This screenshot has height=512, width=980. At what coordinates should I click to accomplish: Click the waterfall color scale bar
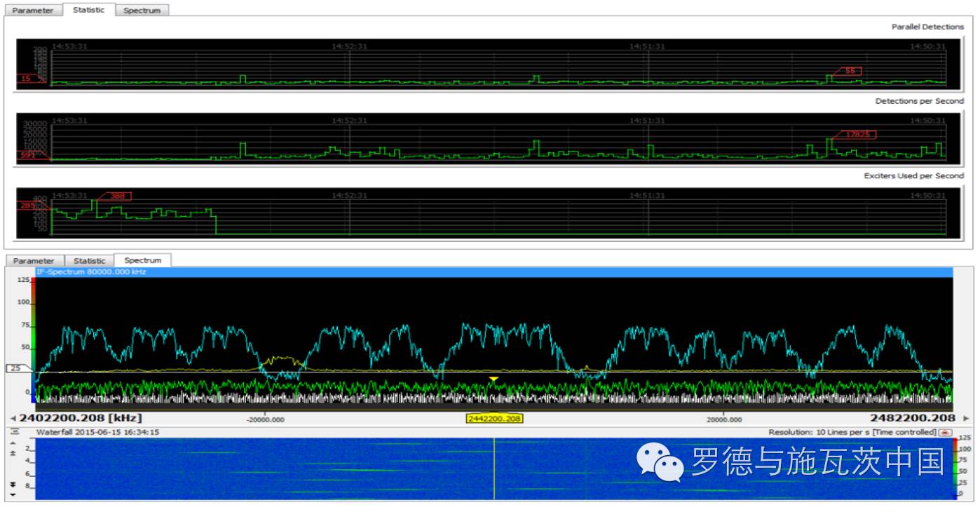pos(955,469)
